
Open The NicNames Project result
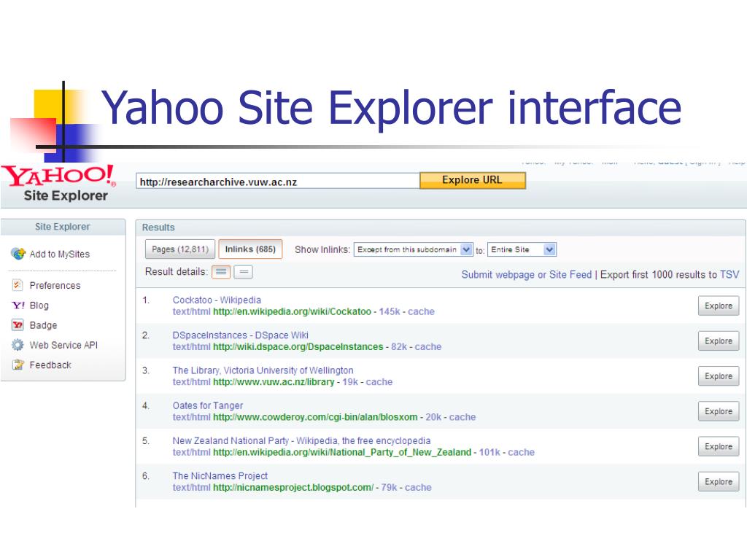220,476
